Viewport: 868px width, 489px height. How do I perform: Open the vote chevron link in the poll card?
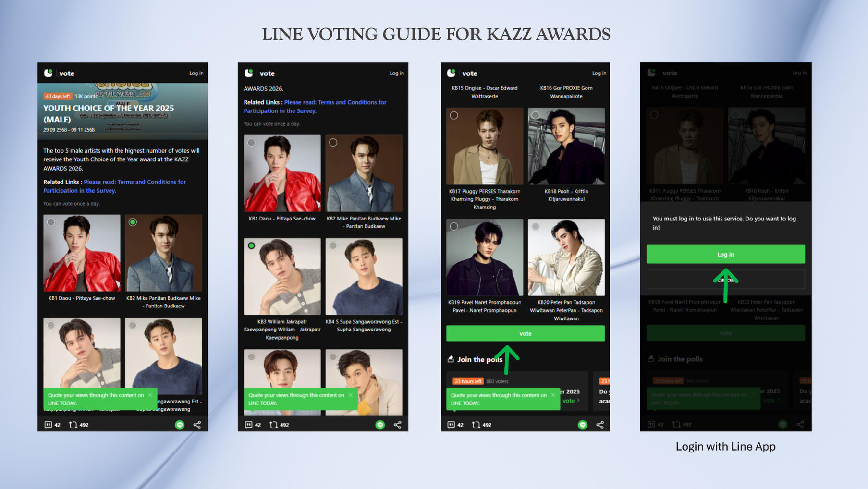[x=571, y=401]
